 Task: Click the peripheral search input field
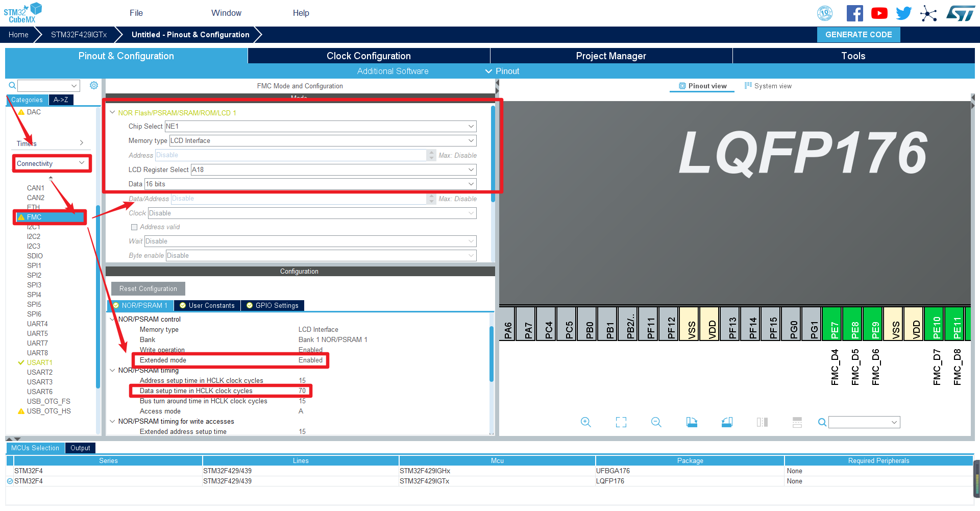coord(48,85)
